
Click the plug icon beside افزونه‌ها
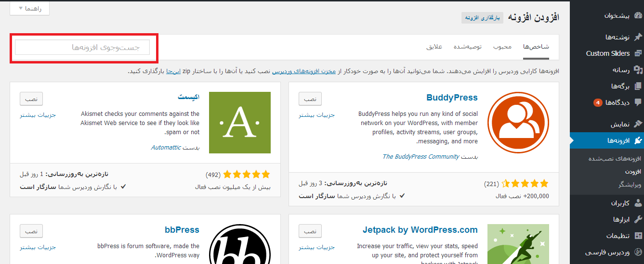(x=638, y=140)
